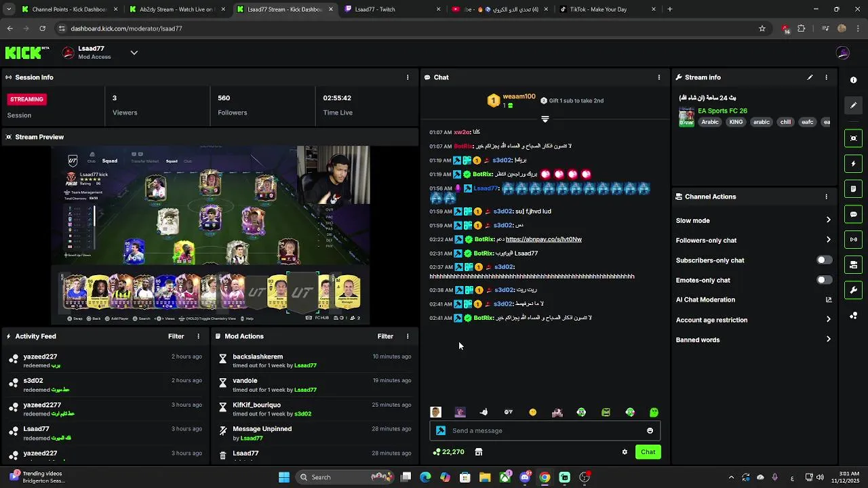
Task: Click the lightning bolt sidebar icon
Action: tap(853, 163)
